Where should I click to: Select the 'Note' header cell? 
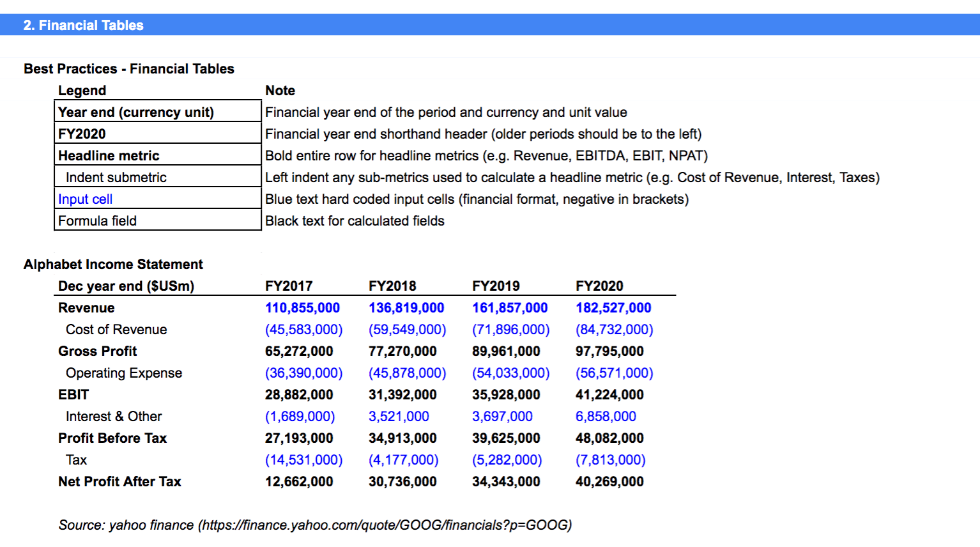tap(280, 91)
